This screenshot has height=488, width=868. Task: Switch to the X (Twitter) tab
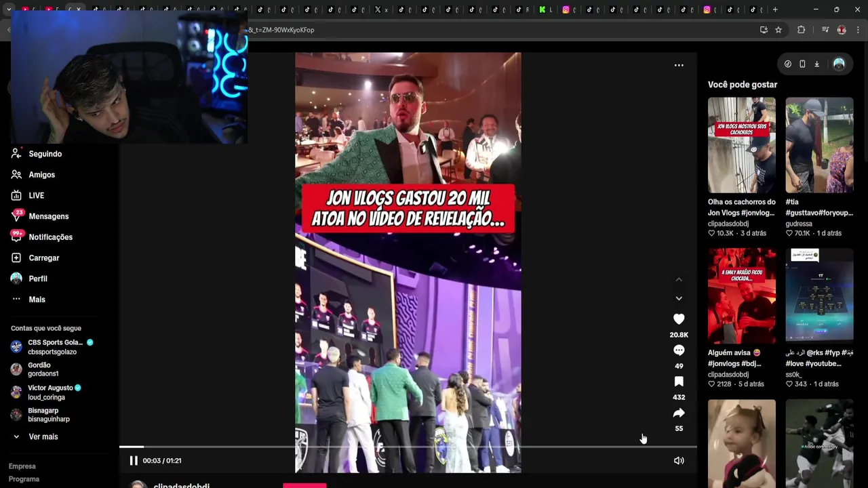click(x=381, y=9)
